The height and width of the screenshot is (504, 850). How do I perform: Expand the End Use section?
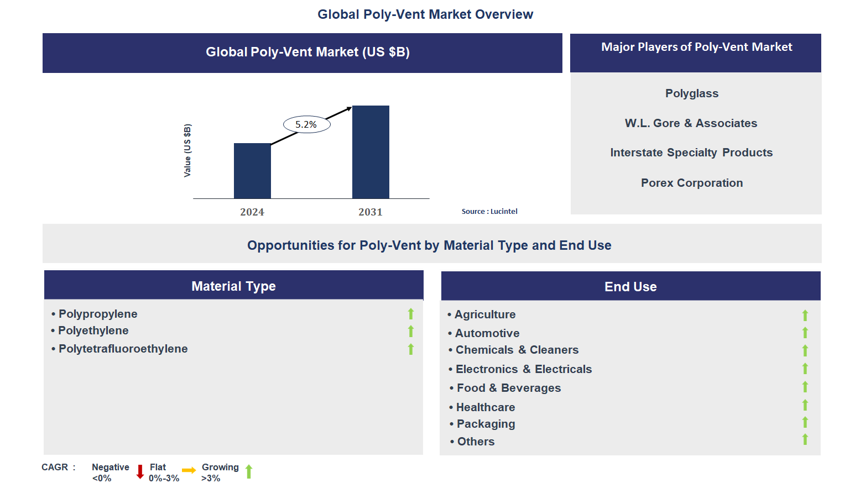(630, 286)
